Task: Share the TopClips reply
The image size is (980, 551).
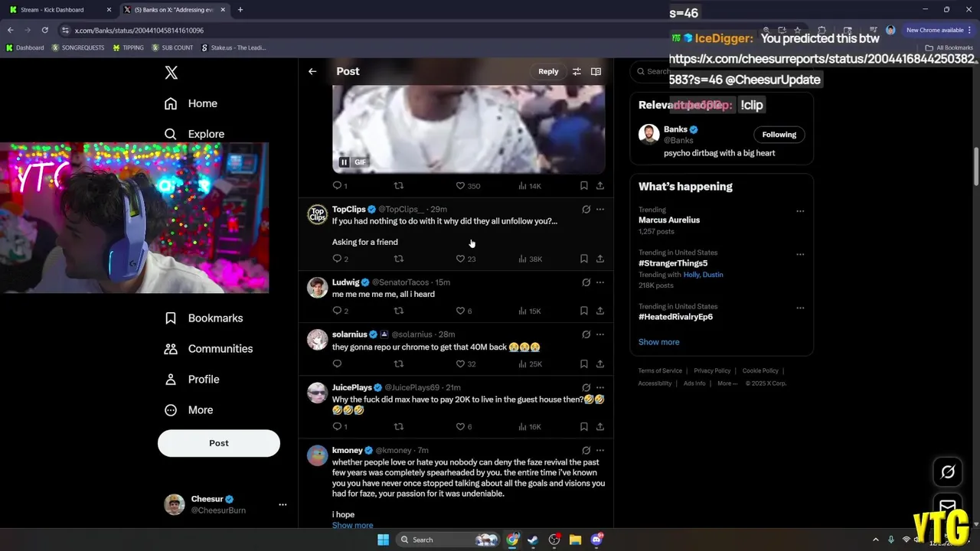Action: 600,259
